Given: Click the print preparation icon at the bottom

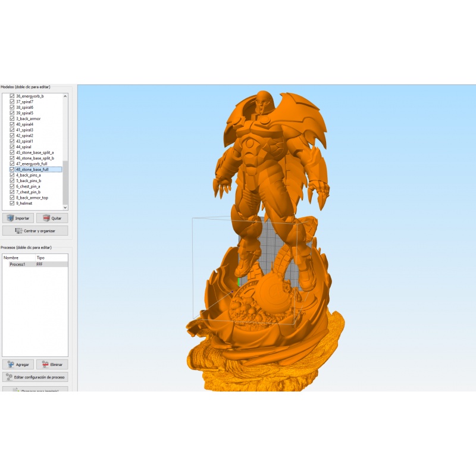Looking at the screenshot, I should [x=15, y=389].
